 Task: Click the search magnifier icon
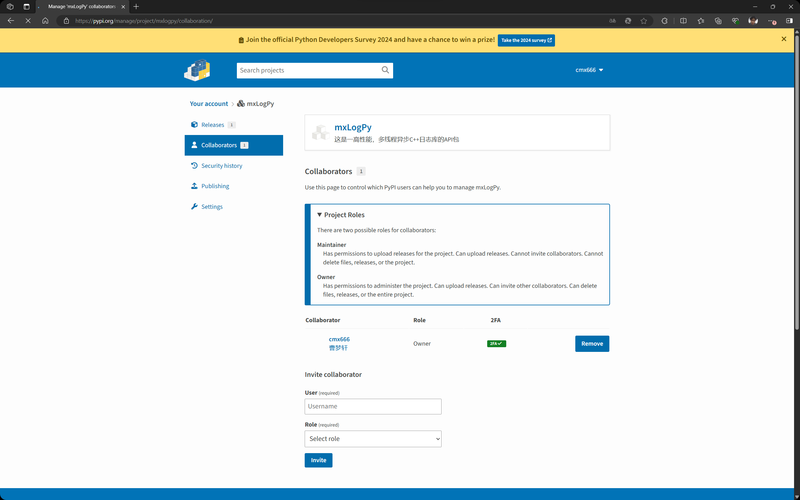point(385,70)
